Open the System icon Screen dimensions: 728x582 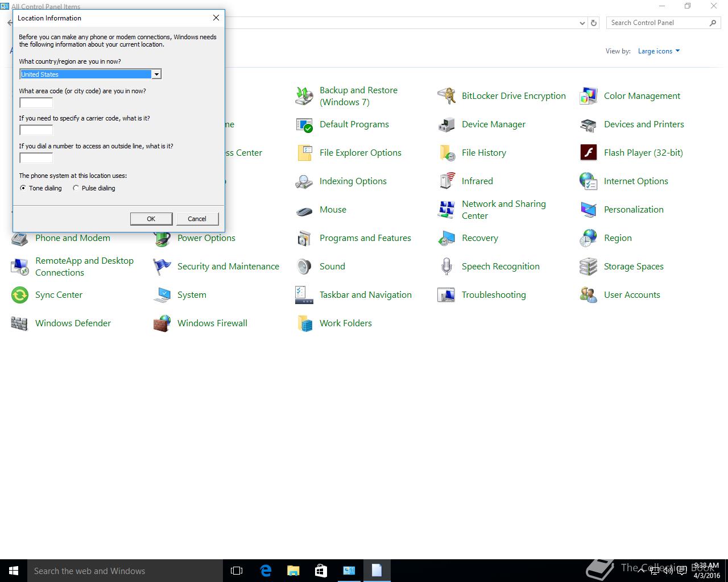point(162,295)
